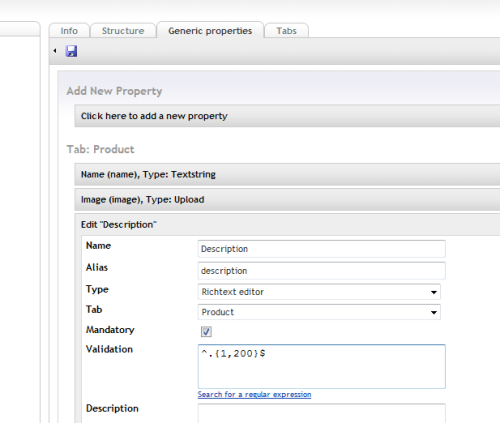This screenshot has height=423, width=500.
Task: Switch to the Structure tab
Action: [x=123, y=31]
